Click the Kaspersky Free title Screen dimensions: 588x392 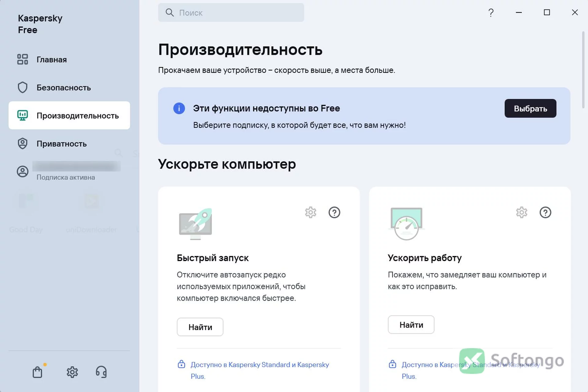40,24
